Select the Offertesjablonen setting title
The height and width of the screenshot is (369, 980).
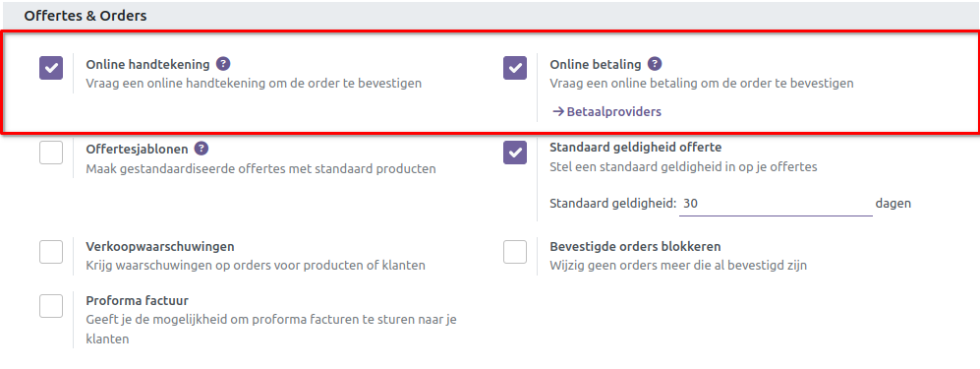click(x=138, y=150)
